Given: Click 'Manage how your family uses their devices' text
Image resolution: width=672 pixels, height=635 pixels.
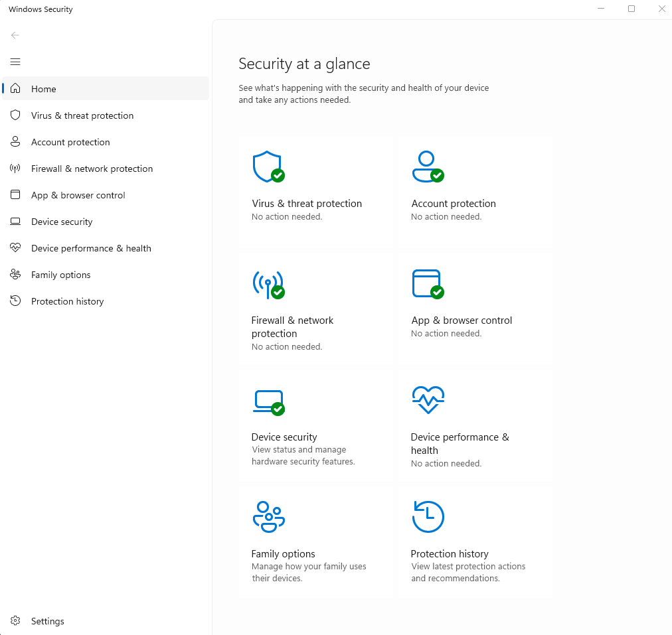Looking at the screenshot, I should [x=309, y=572].
